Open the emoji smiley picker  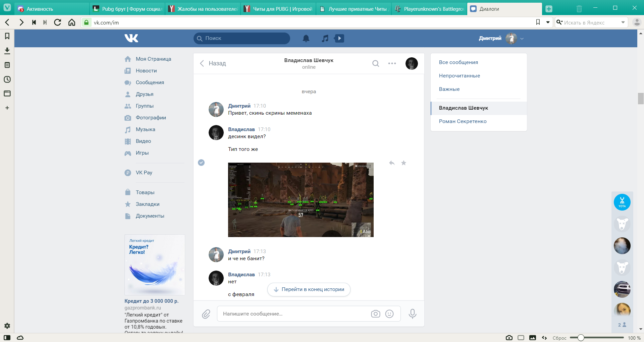(x=389, y=314)
